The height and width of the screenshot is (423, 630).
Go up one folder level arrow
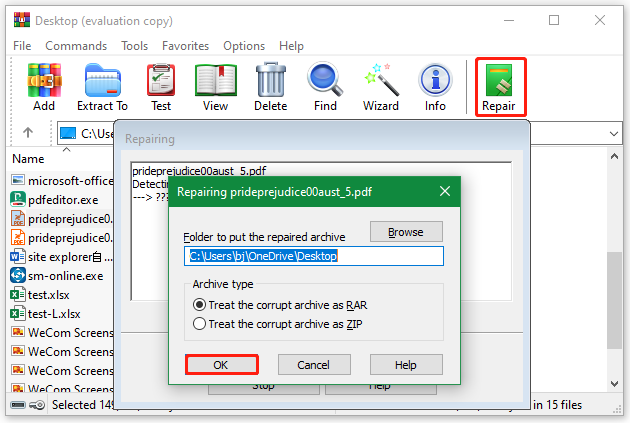point(28,132)
